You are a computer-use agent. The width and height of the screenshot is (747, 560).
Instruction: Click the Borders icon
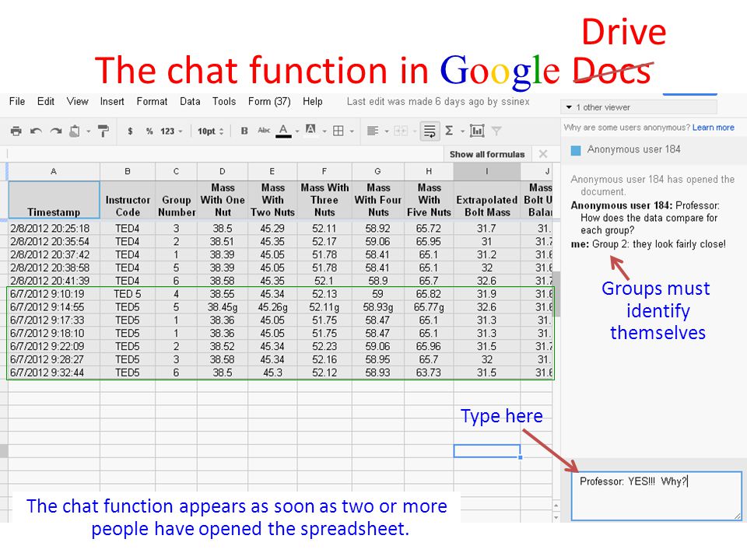pos(338,131)
